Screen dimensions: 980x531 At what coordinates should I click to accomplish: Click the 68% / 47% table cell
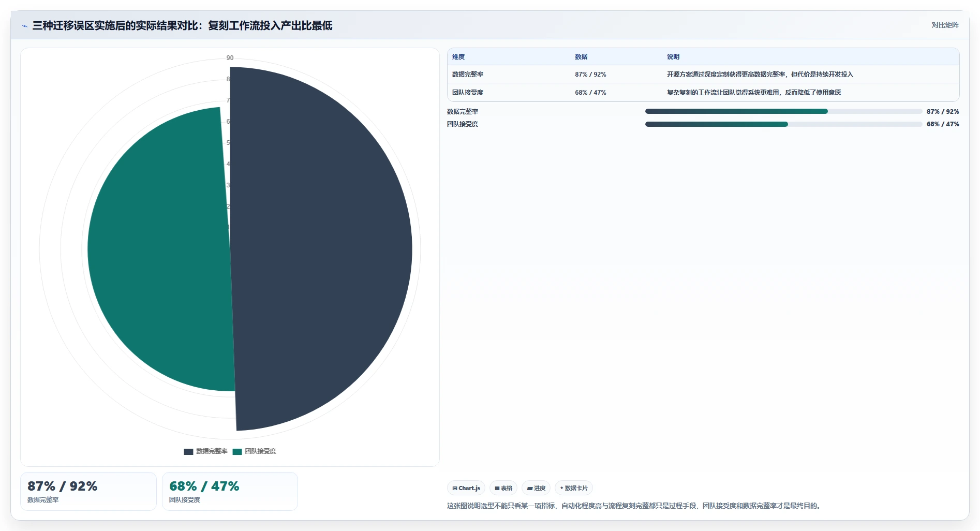(590, 93)
